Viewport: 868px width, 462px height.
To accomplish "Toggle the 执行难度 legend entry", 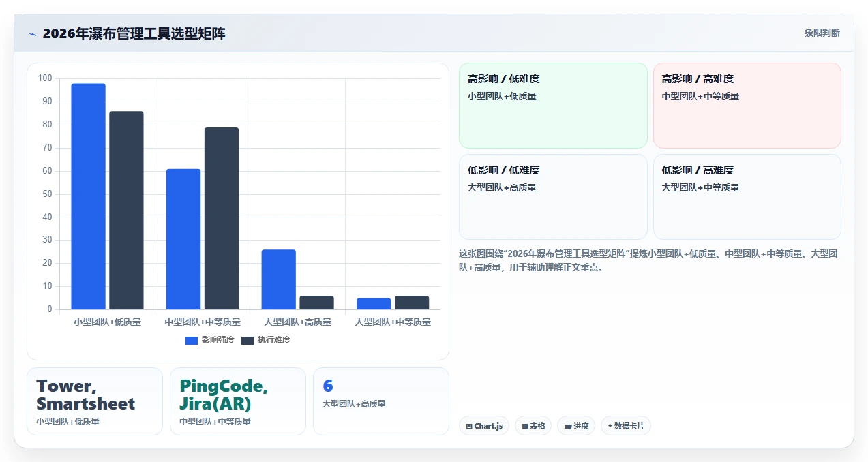I will [266, 340].
